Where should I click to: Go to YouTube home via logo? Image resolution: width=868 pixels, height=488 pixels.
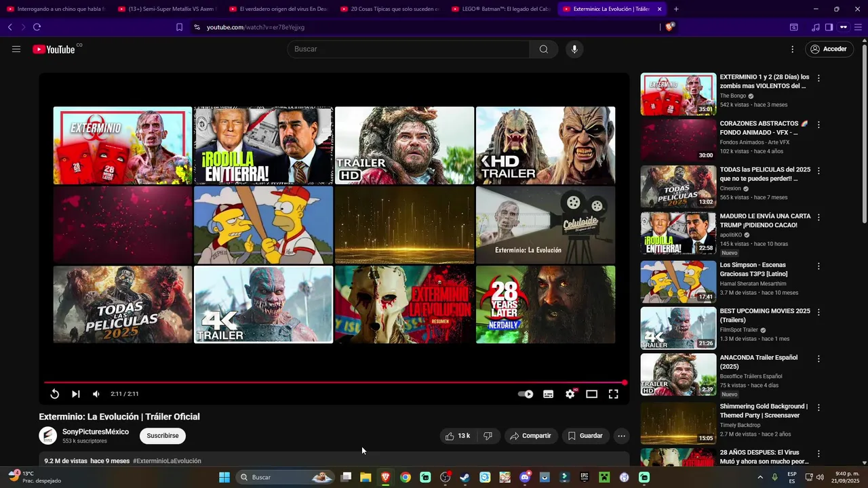(54, 49)
